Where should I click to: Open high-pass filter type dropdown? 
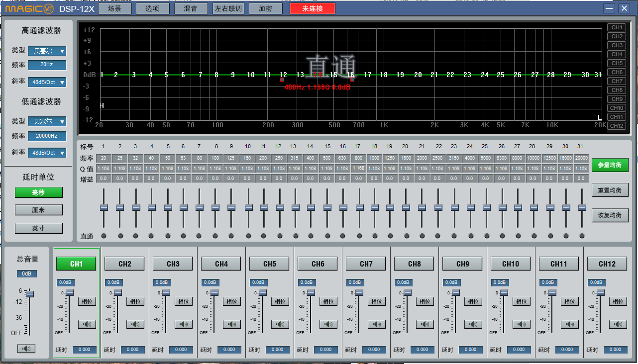47,51
